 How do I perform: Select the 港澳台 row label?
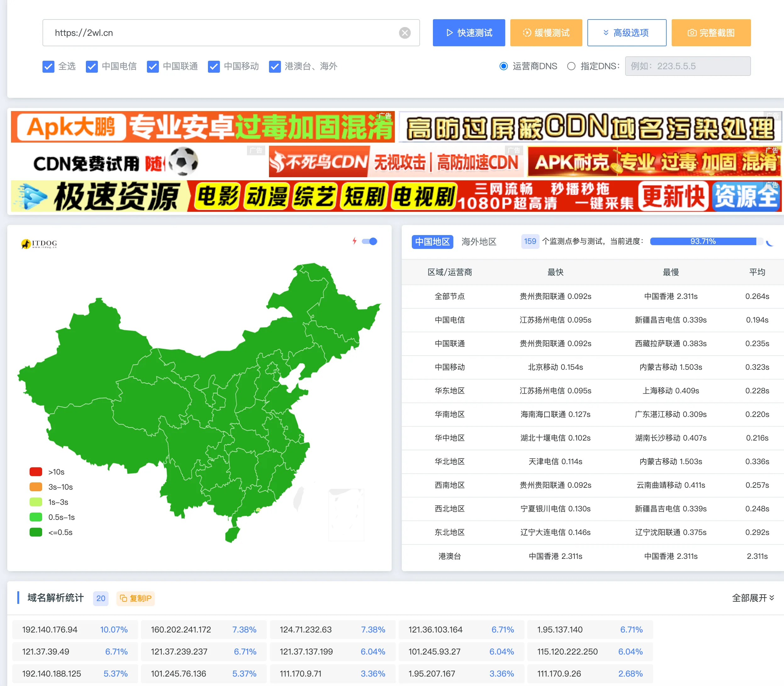(x=450, y=556)
